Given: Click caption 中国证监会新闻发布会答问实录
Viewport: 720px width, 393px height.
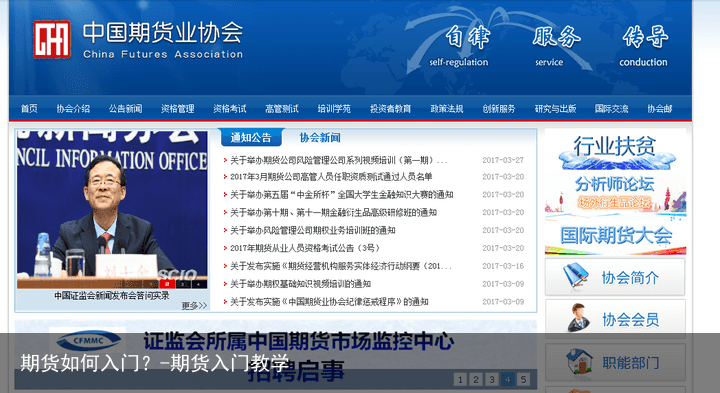Looking at the screenshot, I should 112,296.
